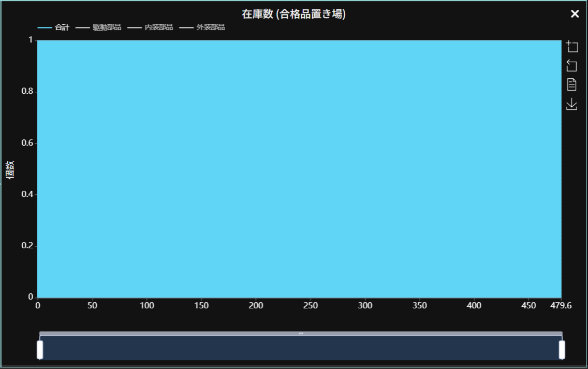Click the 479.6 x-axis end label
The image size is (588, 369).
(561, 306)
